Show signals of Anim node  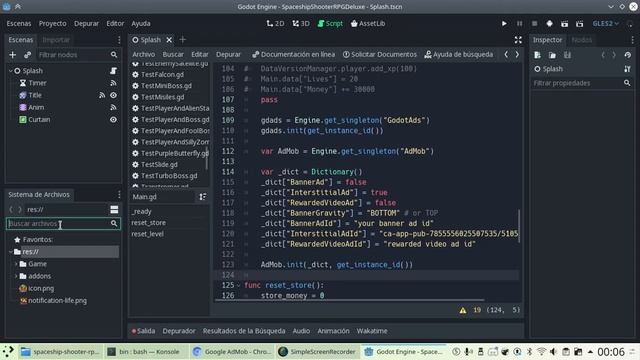click(113, 107)
